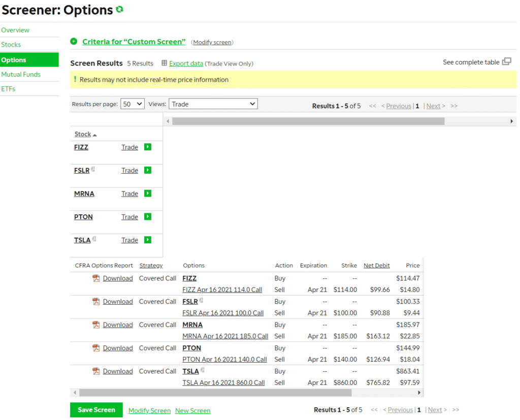Viewport: 520px width, 420px height.
Task: Toggle the Stock column sort order
Action: (x=83, y=134)
